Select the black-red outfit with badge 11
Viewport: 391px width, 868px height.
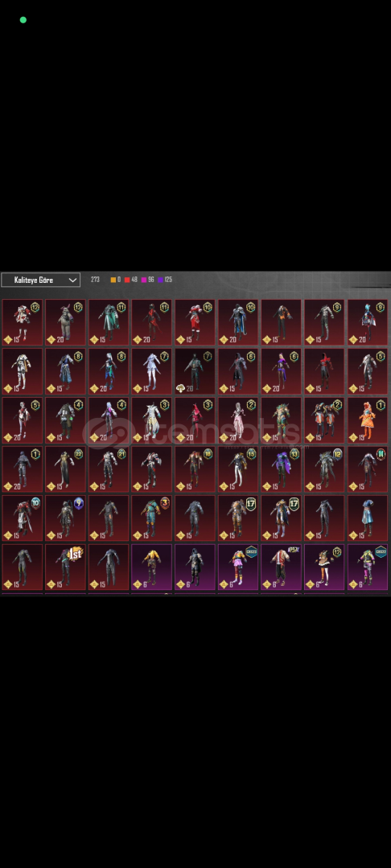(152, 323)
